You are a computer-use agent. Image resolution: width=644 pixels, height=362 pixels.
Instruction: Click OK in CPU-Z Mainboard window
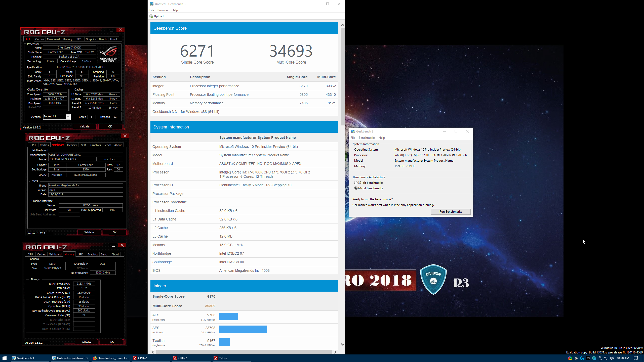(114, 232)
